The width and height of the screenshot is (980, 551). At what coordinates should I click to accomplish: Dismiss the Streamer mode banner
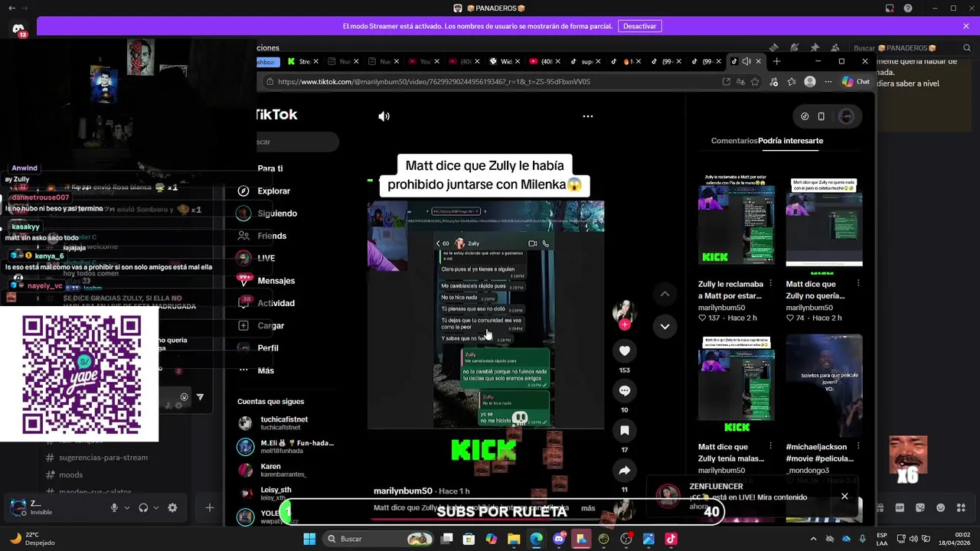[x=966, y=26]
